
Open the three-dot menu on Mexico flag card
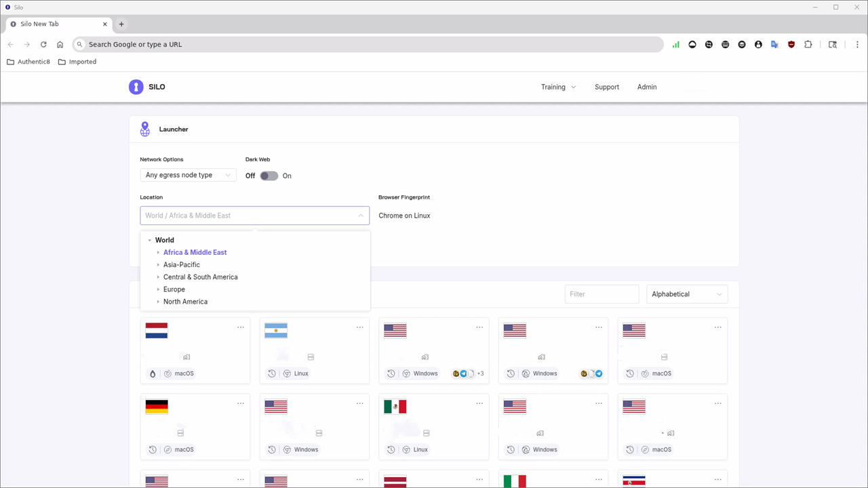(479, 403)
